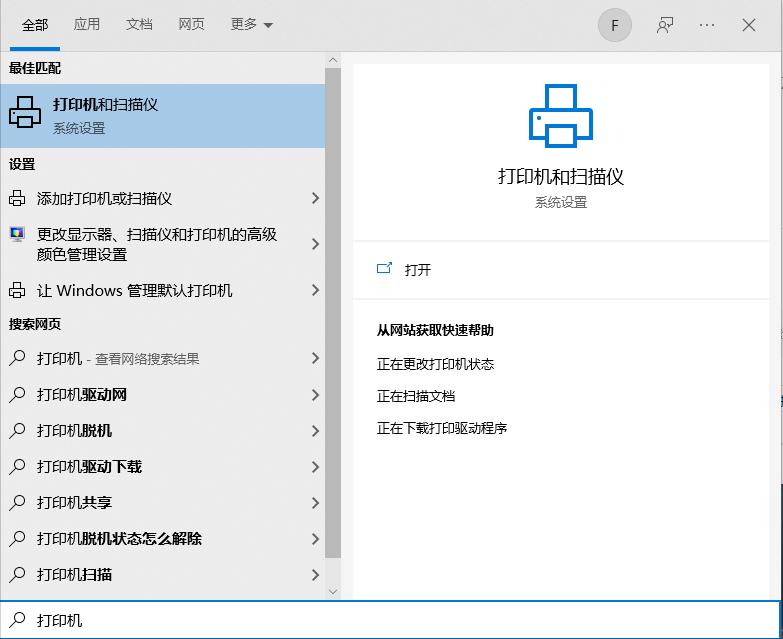Select 更改显示器、扫描仪和打印机的高级颜色管理设置
The image size is (783, 639).
[x=156, y=244]
